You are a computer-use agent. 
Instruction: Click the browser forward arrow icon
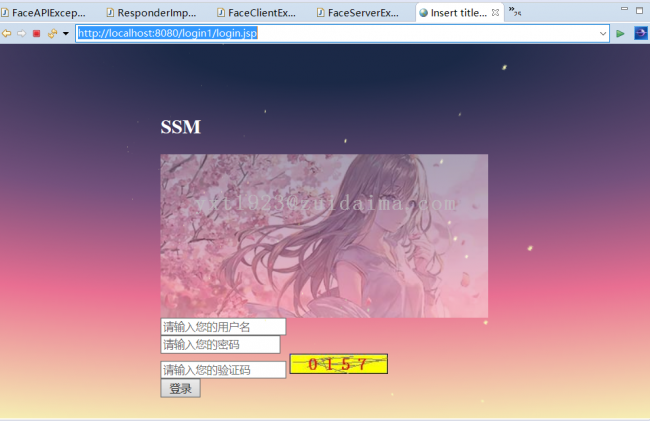coord(21,33)
